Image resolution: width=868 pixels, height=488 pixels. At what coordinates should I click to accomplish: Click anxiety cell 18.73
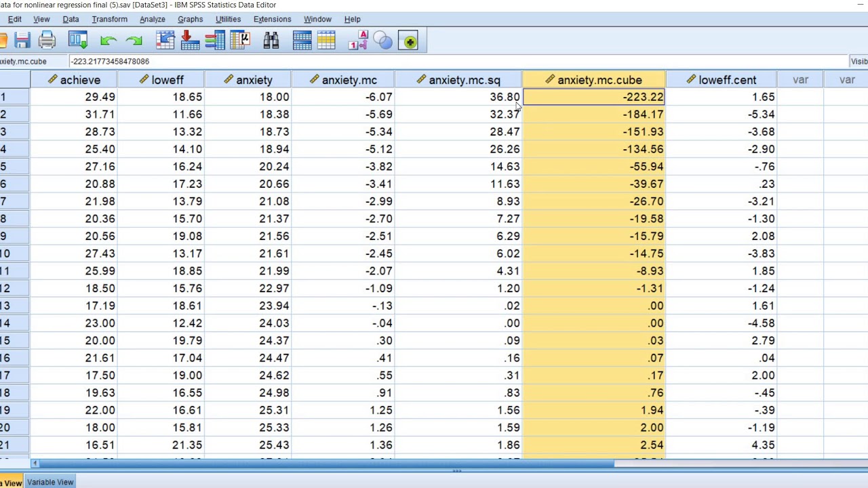pyautogui.click(x=248, y=131)
